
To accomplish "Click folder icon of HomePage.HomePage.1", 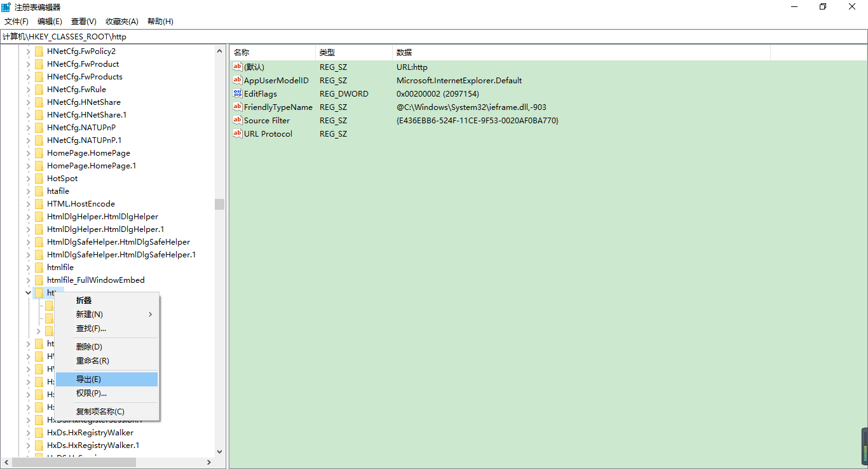I will (x=39, y=166).
